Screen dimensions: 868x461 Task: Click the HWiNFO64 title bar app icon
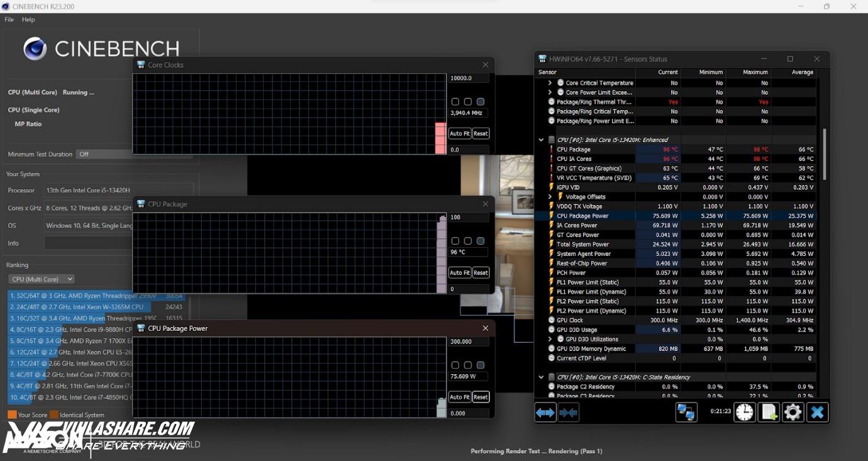click(x=542, y=59)
